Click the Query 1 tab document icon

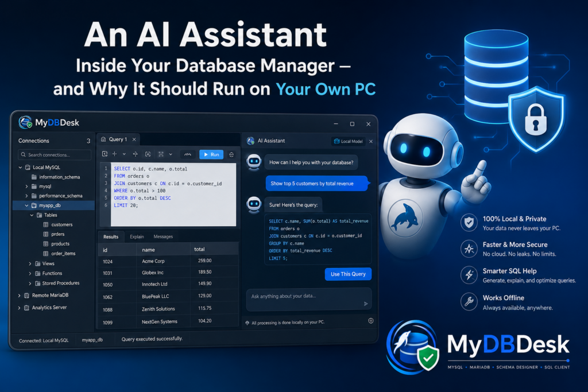tap(103, 139)
